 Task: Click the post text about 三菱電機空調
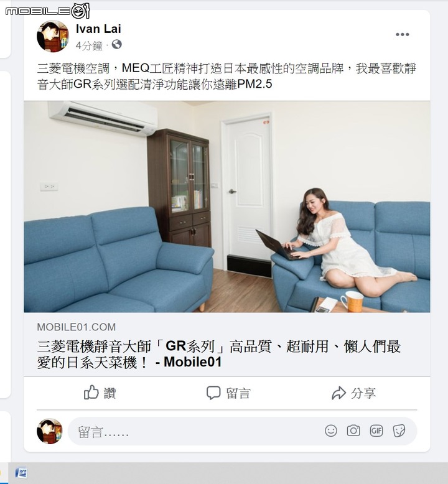pos(226,76)
